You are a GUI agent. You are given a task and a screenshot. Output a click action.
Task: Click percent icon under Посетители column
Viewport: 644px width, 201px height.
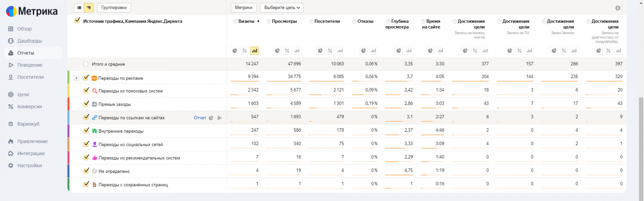[x=330, y=51]
